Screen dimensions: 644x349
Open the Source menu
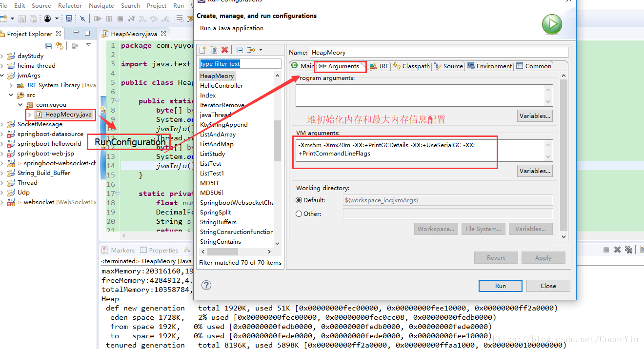41,5
